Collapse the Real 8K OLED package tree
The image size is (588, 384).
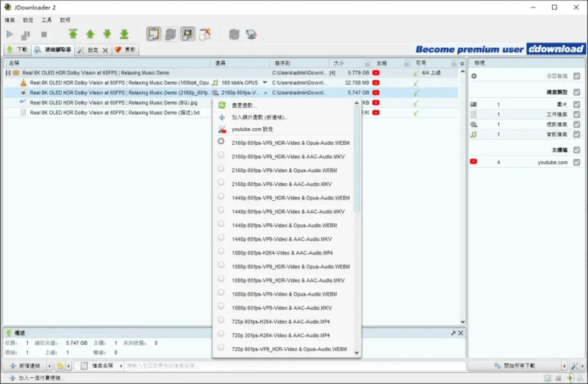click(8, 73)
